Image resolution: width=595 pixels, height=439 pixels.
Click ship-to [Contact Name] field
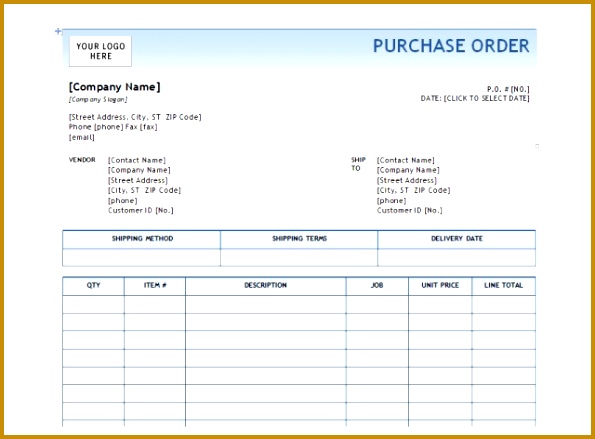tap(406, 160)
